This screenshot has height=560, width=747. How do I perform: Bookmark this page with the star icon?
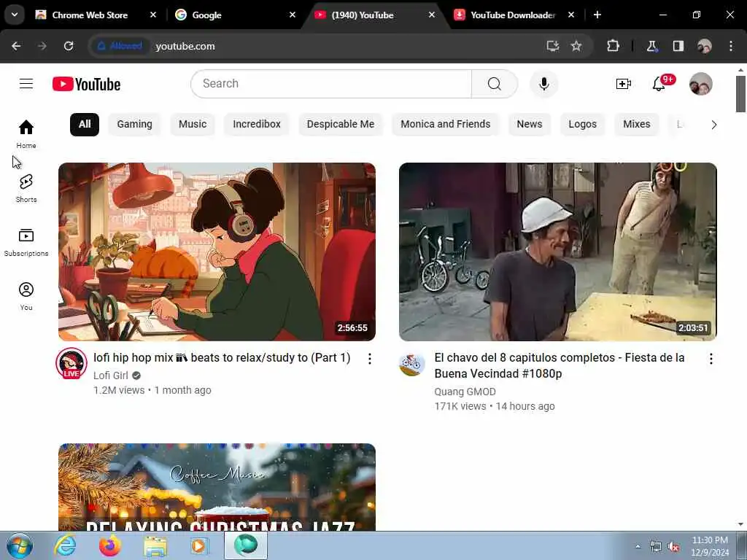pos(576,46)
